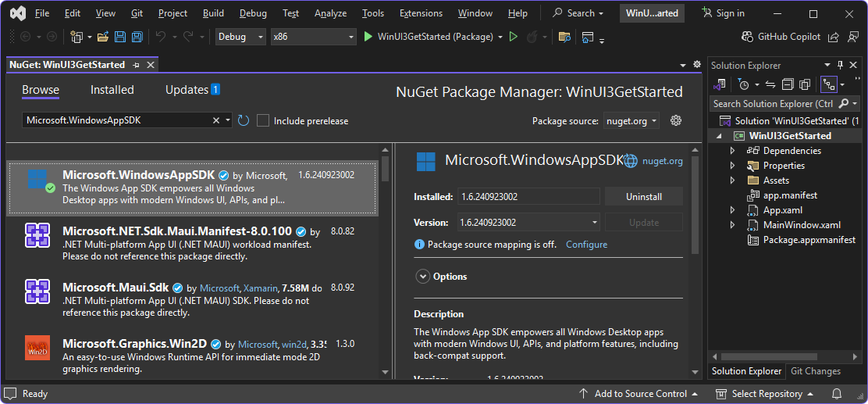
Task: Click the Pending Changes Filter clock icon
Action: (743, 85)
